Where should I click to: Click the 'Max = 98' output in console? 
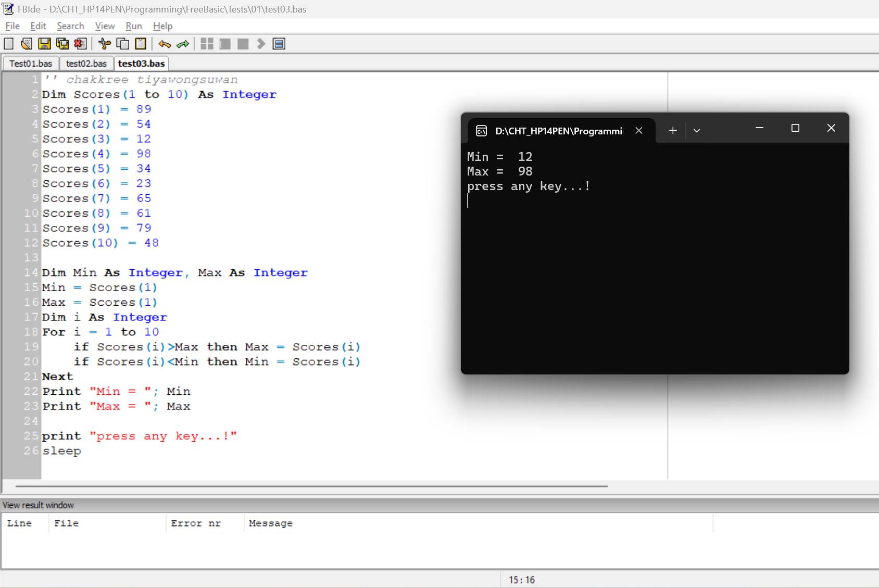click(500, 171)
